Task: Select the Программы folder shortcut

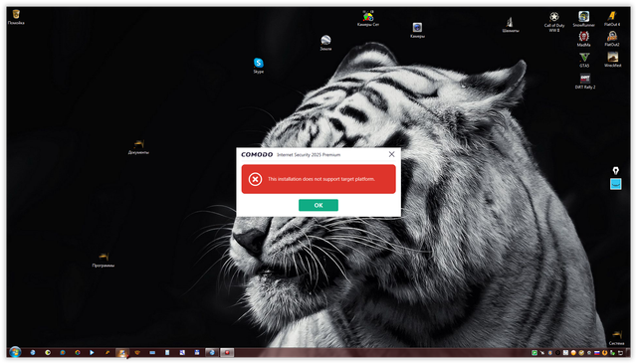Action: click(104, 260)
